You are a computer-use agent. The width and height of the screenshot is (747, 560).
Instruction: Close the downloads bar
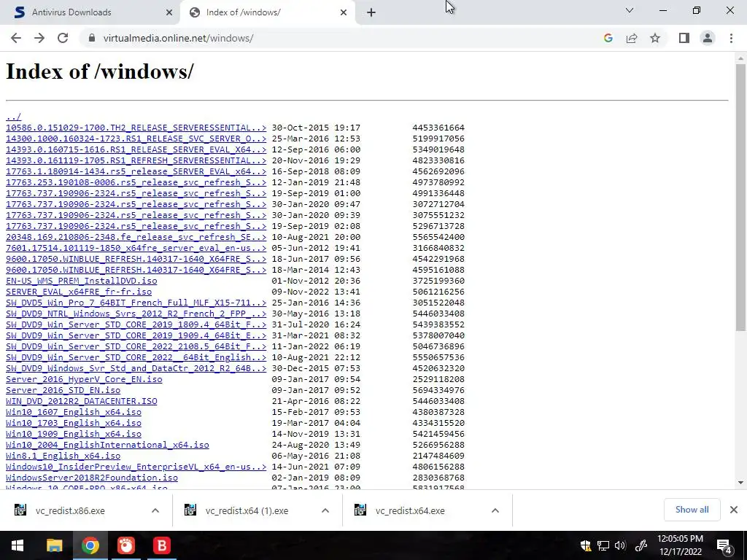(734, 510)
